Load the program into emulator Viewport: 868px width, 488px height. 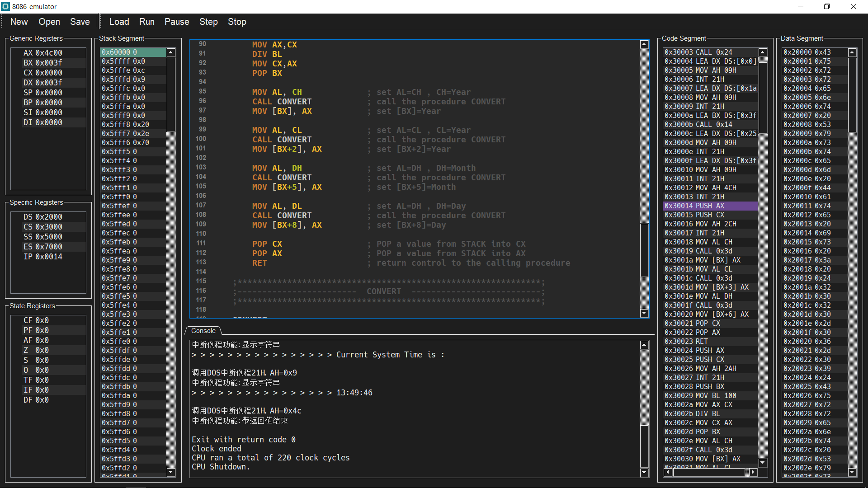point(119,22)
